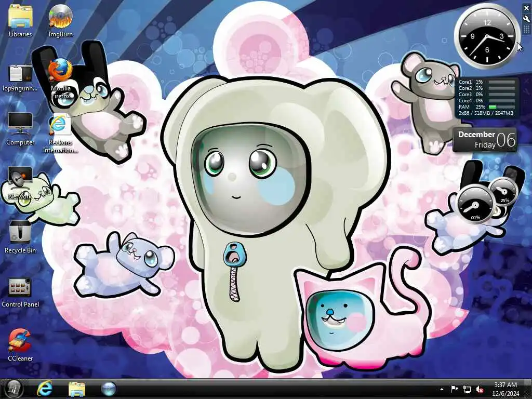Open Windows Explorer folder on taskbar
Screen dimensions: 532x399
[77, 389]
